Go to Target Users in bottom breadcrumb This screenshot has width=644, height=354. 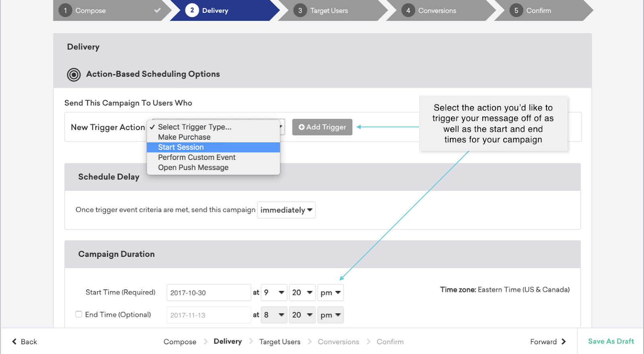pos(279,342)
